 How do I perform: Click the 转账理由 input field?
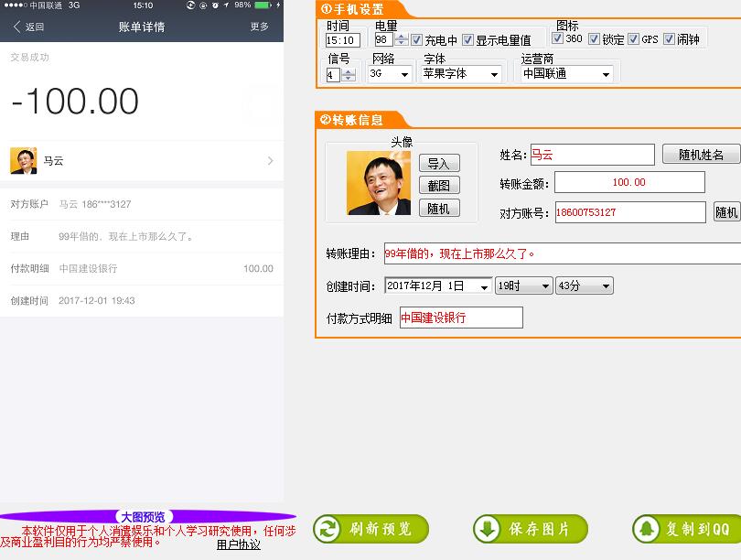(563, 253)
